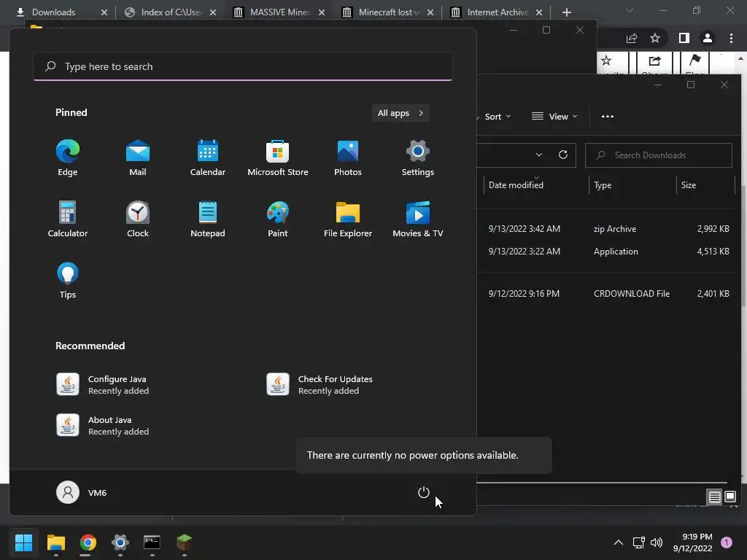Launch the Calculator app

pos(68,219)
